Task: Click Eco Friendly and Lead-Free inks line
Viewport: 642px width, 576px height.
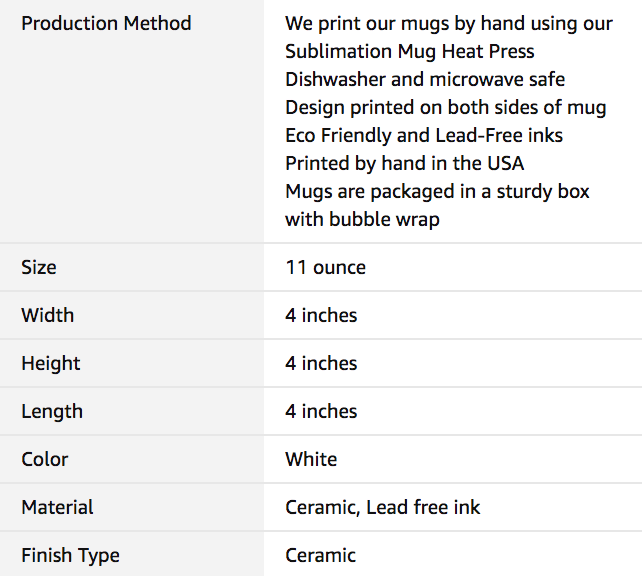Action: (424, 136)
